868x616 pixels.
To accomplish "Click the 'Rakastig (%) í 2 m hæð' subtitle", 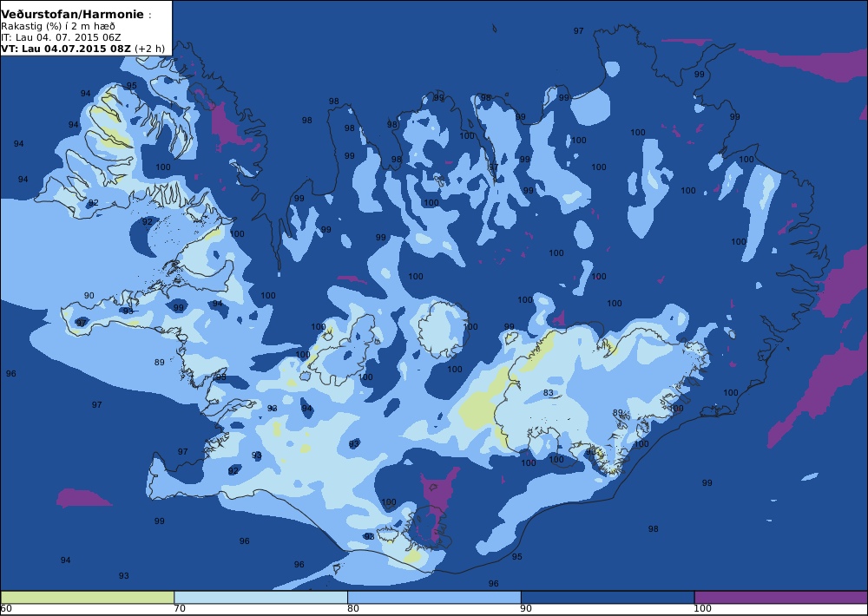I will [x=58, y=26].
